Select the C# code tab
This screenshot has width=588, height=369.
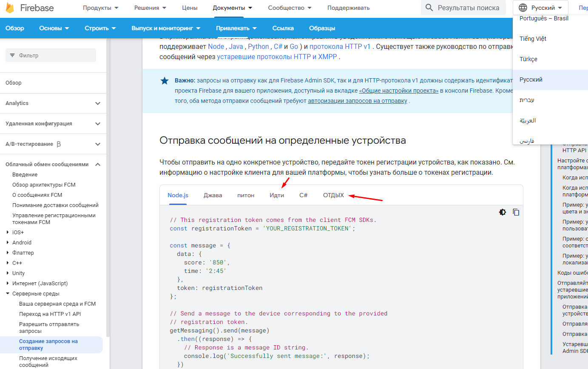click(304, 195)
